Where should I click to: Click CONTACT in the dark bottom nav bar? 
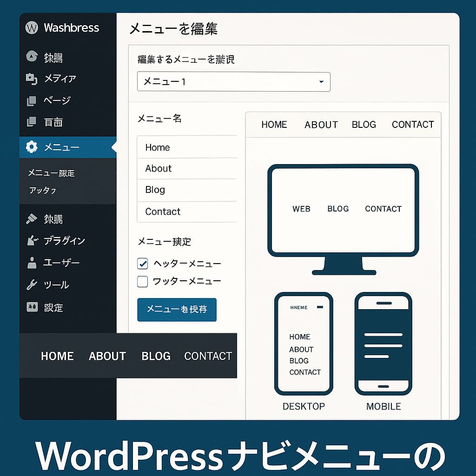tap(208, 356)
